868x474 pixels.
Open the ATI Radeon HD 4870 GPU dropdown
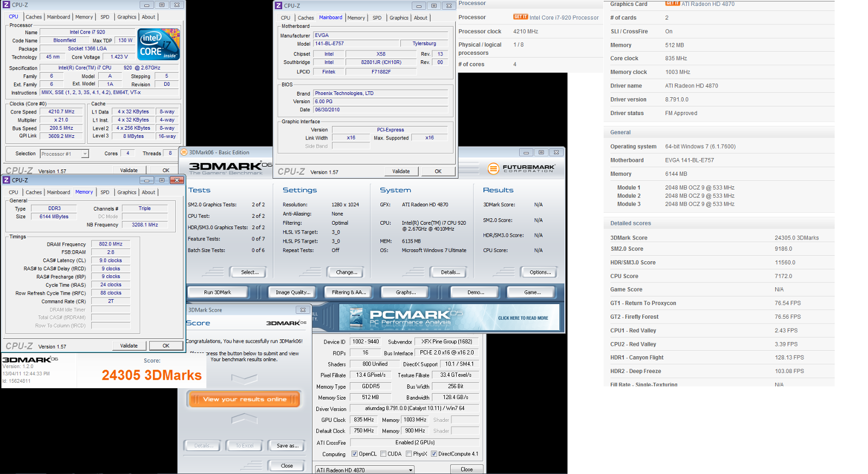(x=365, y=470)
